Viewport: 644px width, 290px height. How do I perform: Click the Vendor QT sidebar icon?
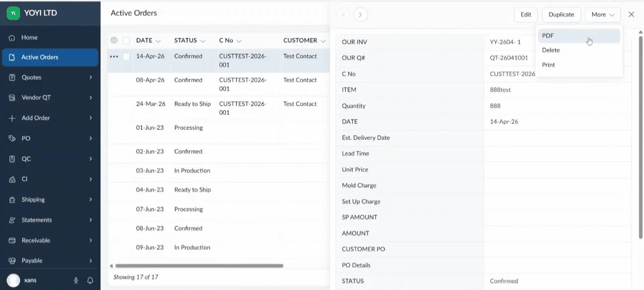[x=12, y=98]
